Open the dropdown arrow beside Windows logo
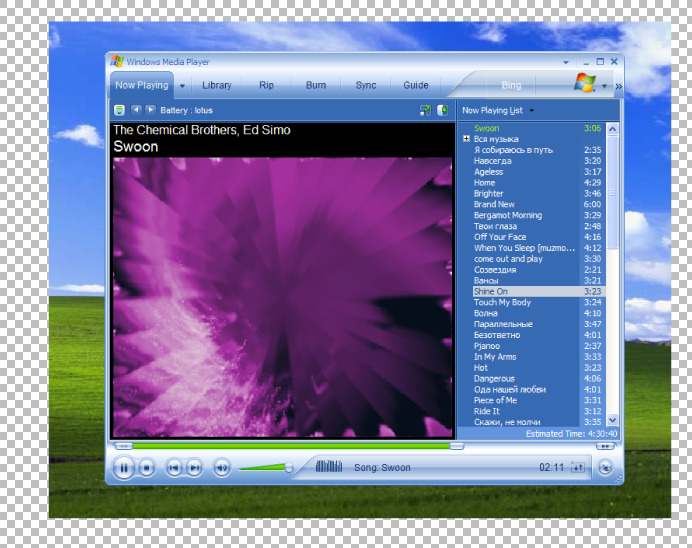 click(604, 86)
